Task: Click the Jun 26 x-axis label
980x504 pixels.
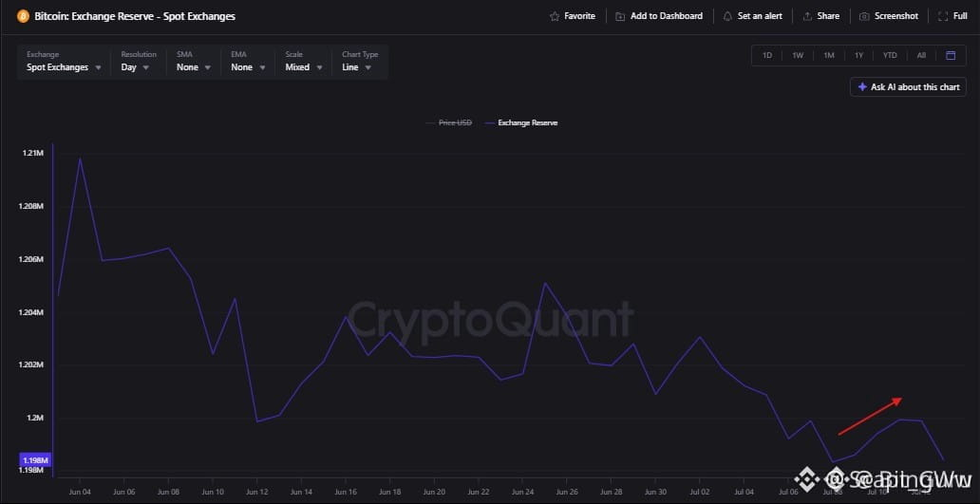Action: [566, 492]
